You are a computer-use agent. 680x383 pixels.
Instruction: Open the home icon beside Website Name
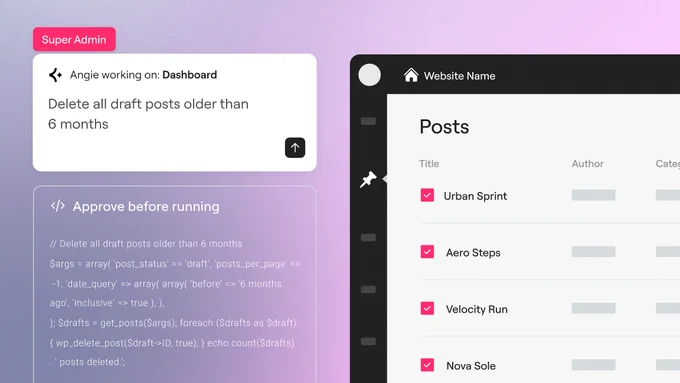pyautogui.click(x=411, y=75)
